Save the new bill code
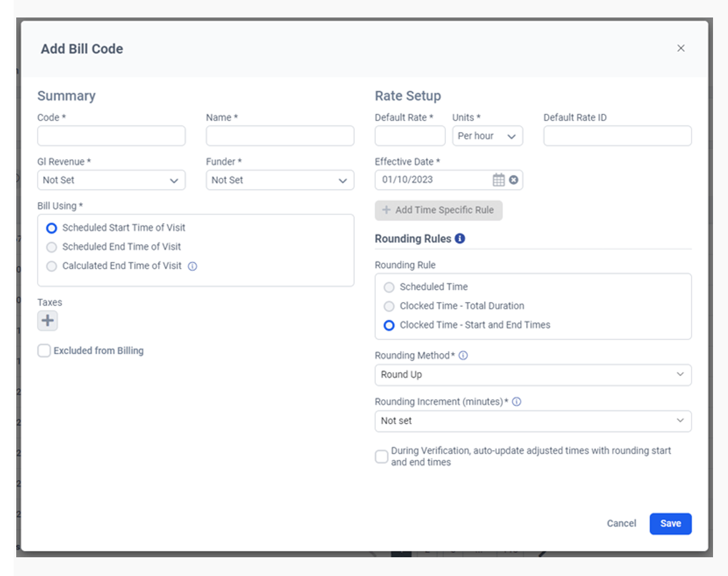The image size is (728, 576). point(670,524)
